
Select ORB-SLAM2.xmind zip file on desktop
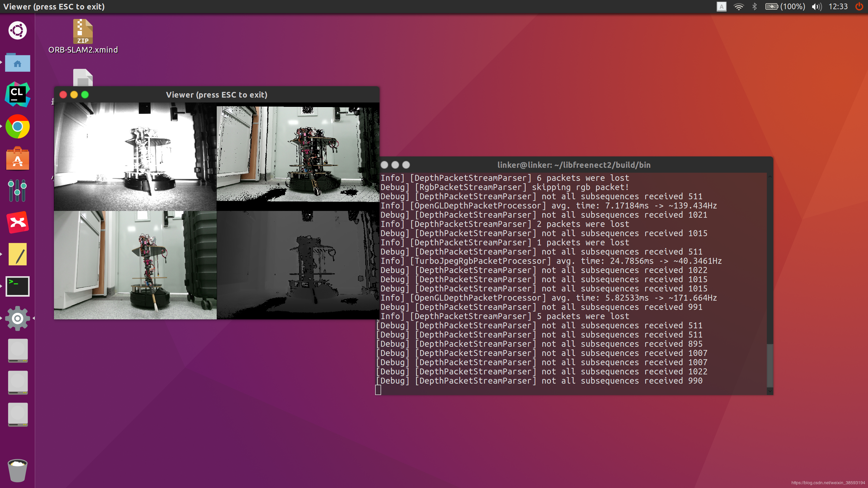[x=83, y=36]
